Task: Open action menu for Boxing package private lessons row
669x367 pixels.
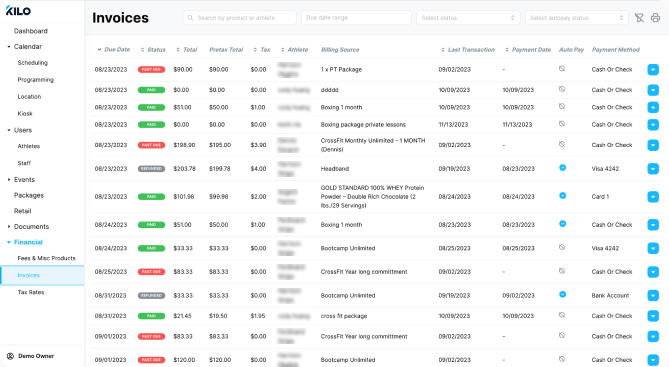Action: click(653, 125)
